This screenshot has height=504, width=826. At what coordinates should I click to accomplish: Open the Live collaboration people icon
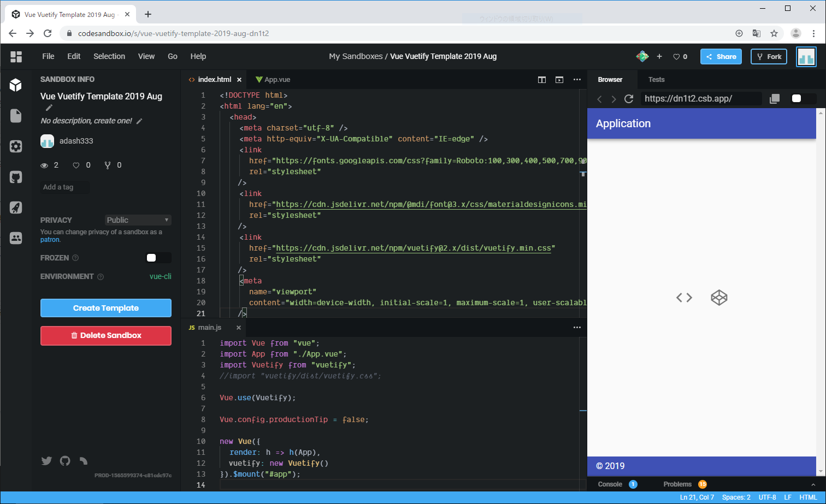click(16, 238)
